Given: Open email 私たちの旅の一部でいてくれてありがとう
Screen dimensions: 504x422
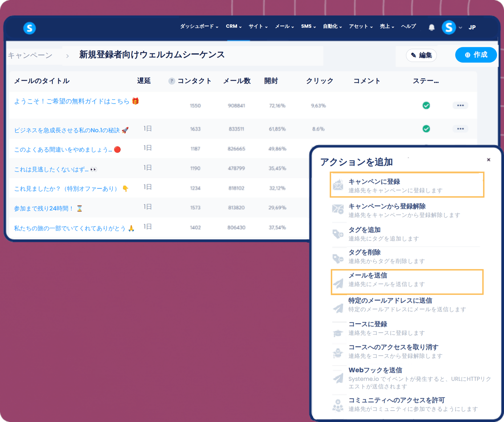Looking at the screenshot, I should 74,228.
